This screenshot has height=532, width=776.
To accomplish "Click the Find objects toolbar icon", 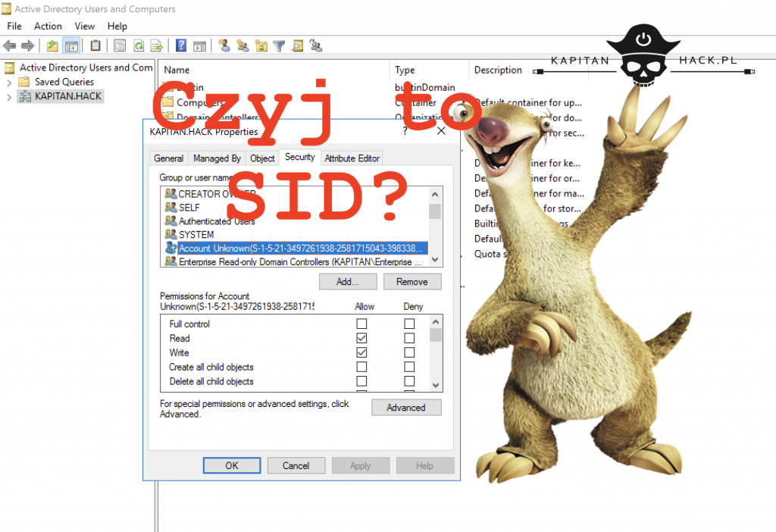I will pos(297,46).
